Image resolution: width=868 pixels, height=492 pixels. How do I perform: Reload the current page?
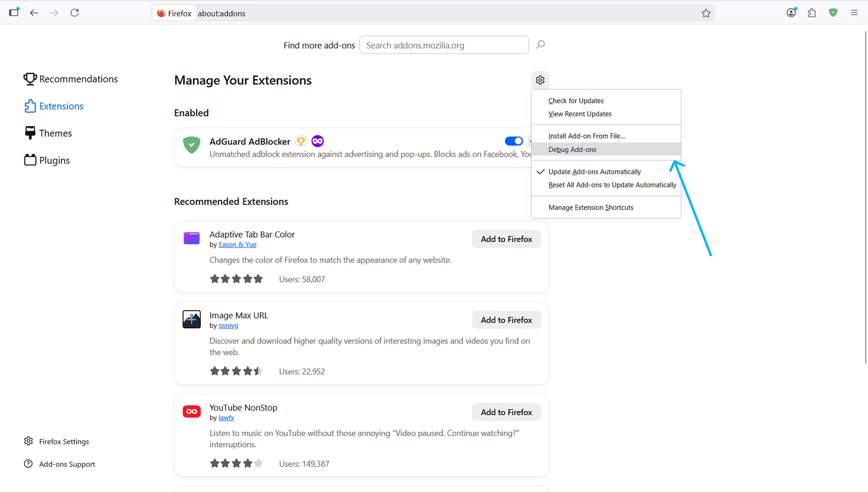(x=75, y=13)
